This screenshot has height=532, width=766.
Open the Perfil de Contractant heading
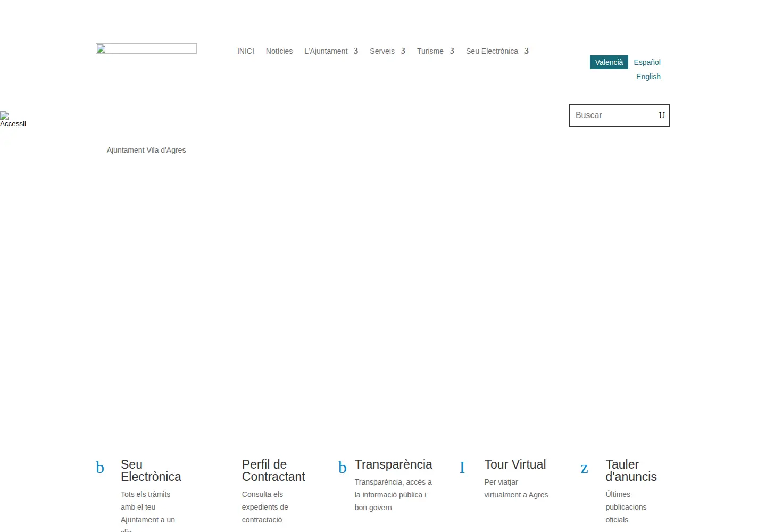click(273, 471)
